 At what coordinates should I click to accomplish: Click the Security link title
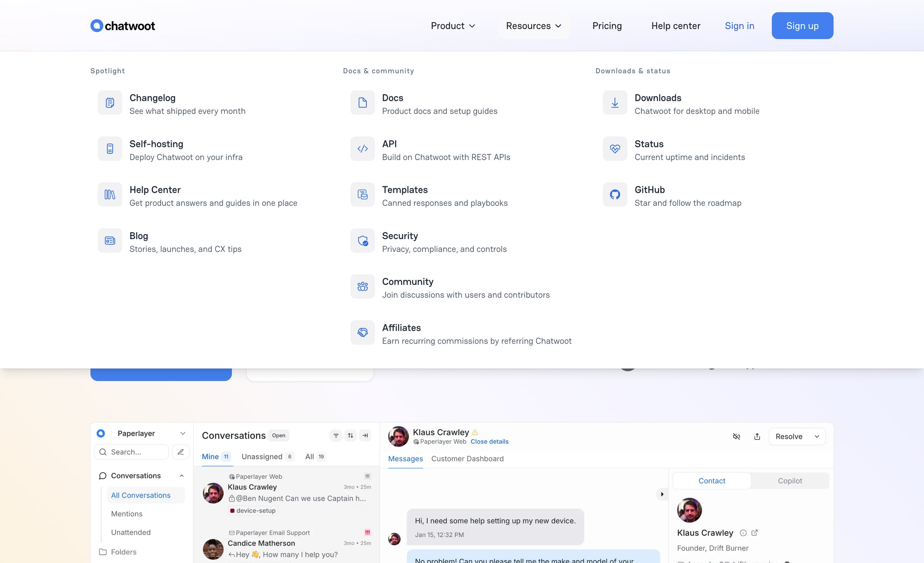pyautogui.click(x=400, y=236)
